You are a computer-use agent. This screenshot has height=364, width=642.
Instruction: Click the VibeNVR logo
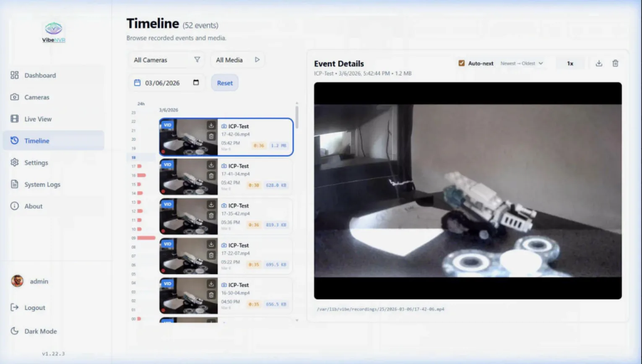click(x=54, y=32)
